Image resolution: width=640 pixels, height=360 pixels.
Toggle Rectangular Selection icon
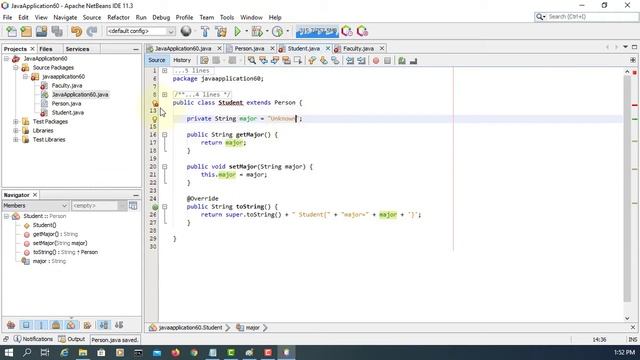[x=298, y=60]
